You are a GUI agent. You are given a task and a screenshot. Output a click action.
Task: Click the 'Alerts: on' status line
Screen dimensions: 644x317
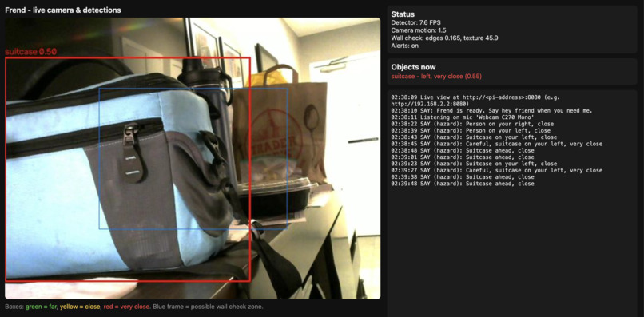(405, 46)
